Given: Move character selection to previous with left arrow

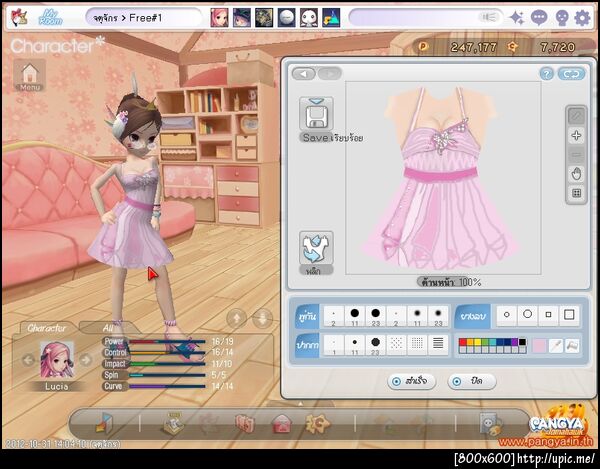Looking at the screenshot, I should [x=28, y=360].
